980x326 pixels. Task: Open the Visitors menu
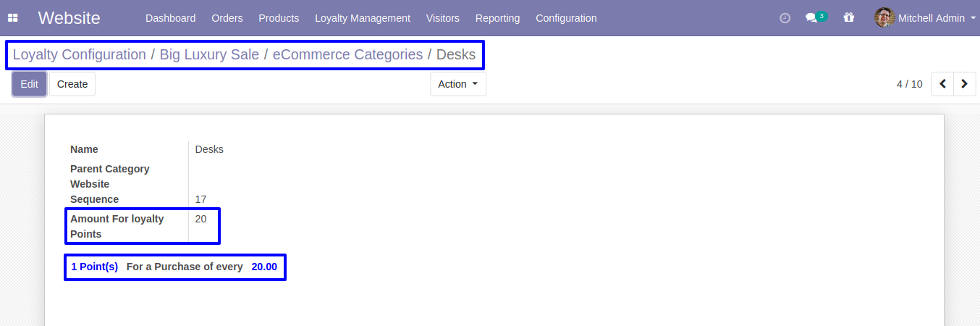[x=442, y=18]
